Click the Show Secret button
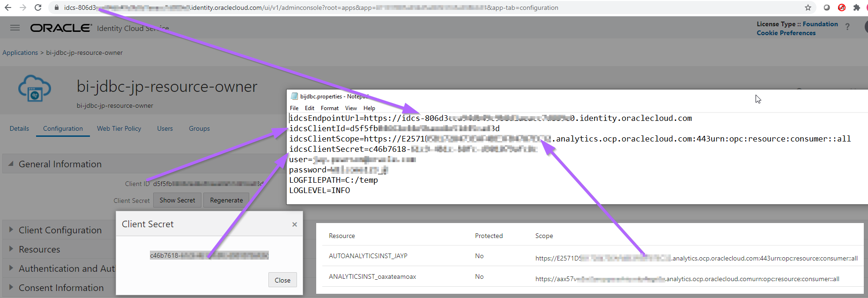Screen dimensions: 868x298 tap(177, 200)
